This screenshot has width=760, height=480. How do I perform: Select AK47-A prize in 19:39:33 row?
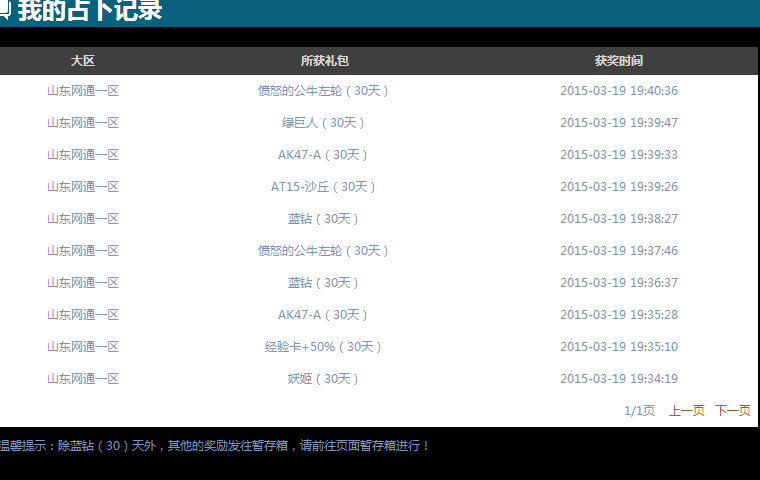(323, 155)
